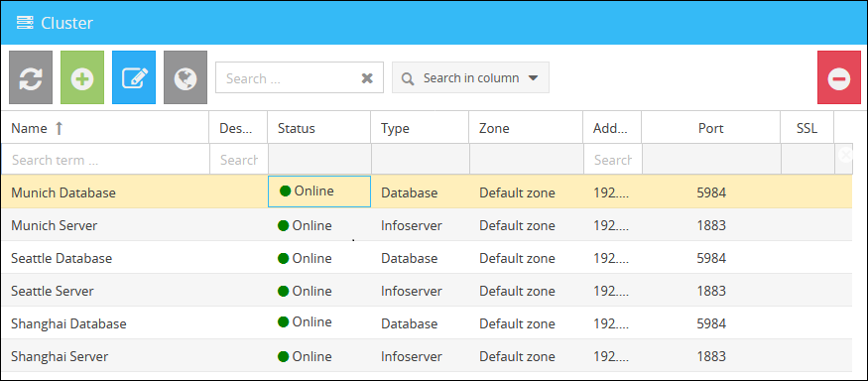
Task: Click address 192... in Shanghai Database row
Action: click(611, 323)
